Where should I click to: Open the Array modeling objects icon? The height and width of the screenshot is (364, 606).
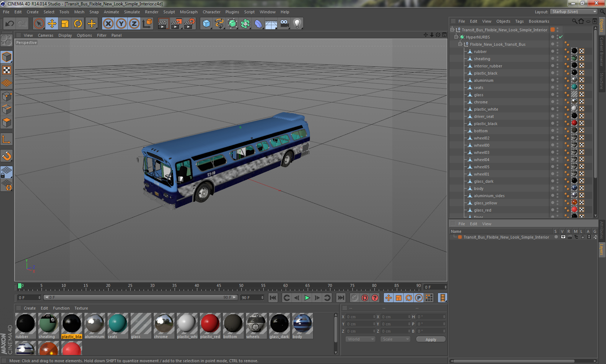coord(245,24)
